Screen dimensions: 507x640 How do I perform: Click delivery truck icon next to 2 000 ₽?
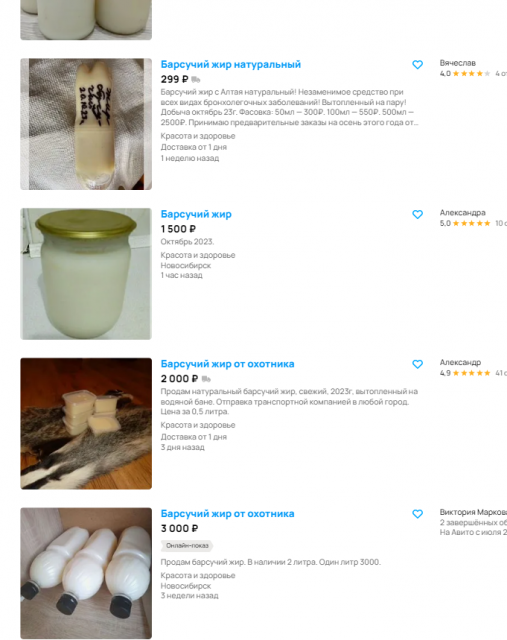tap(206, 379)
